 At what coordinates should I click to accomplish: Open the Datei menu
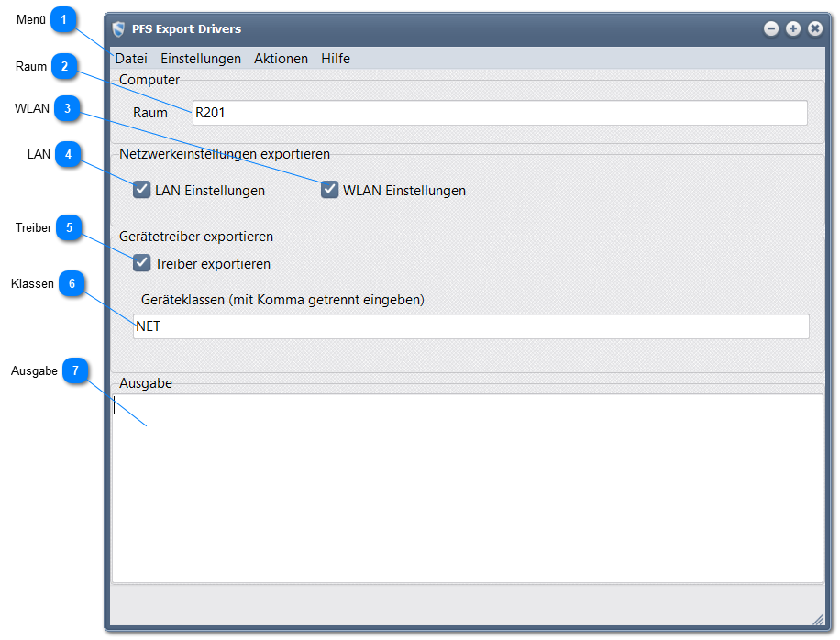131,59
